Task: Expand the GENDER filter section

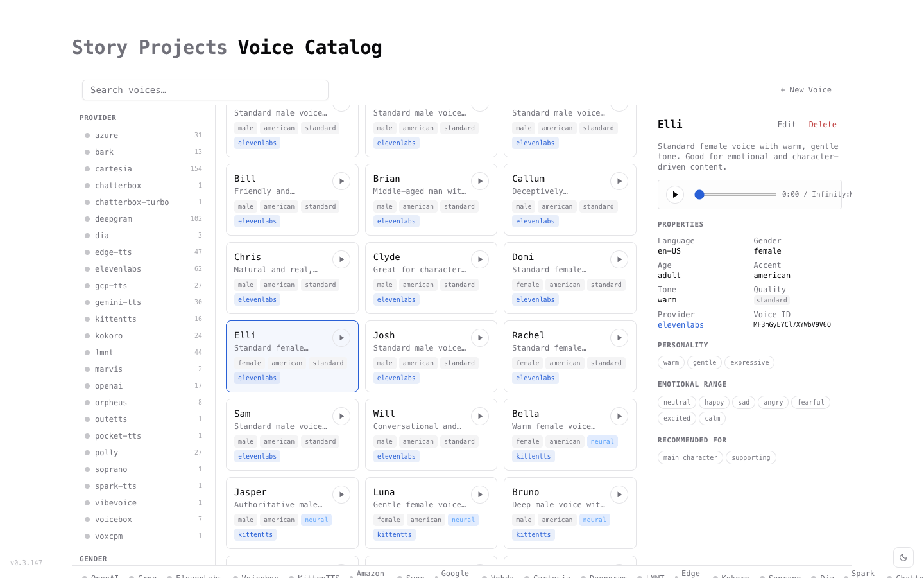Action: pos(93,559)
